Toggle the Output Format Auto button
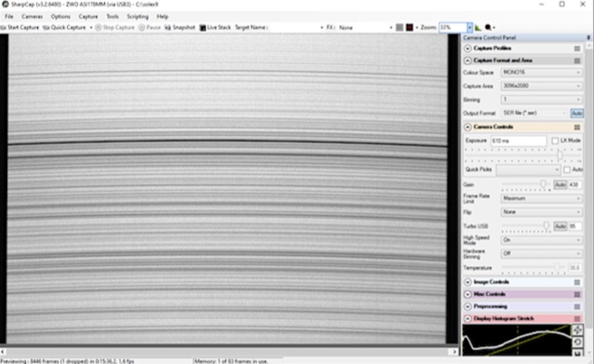Viewport: 594px width, 364px height. (576, 114)
